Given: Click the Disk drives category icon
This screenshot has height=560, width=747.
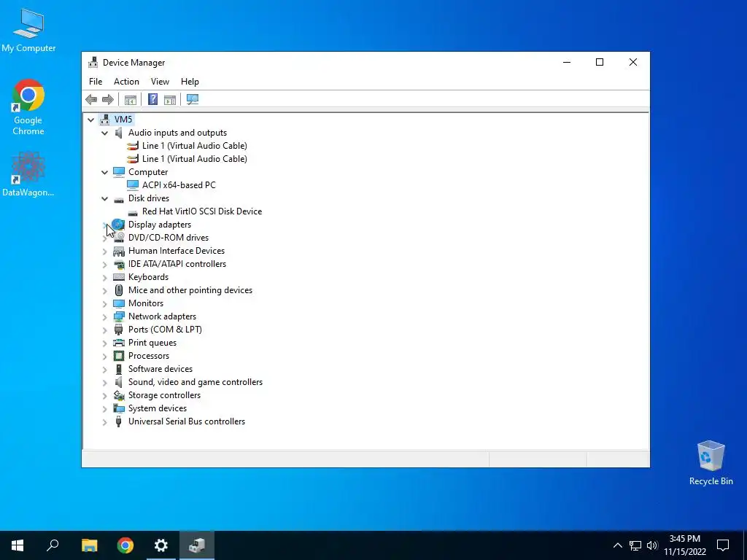Looking at the screenshot, I should click(x=119, y=200).
